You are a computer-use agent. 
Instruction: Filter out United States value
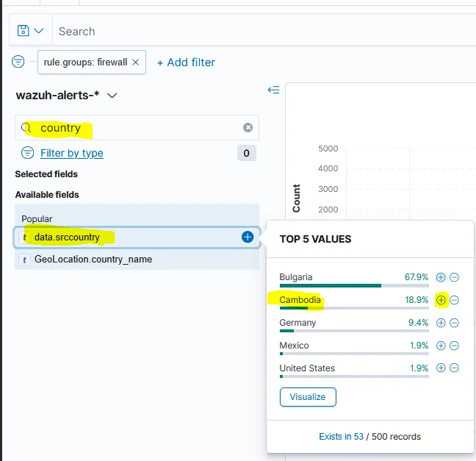[454, 368]
